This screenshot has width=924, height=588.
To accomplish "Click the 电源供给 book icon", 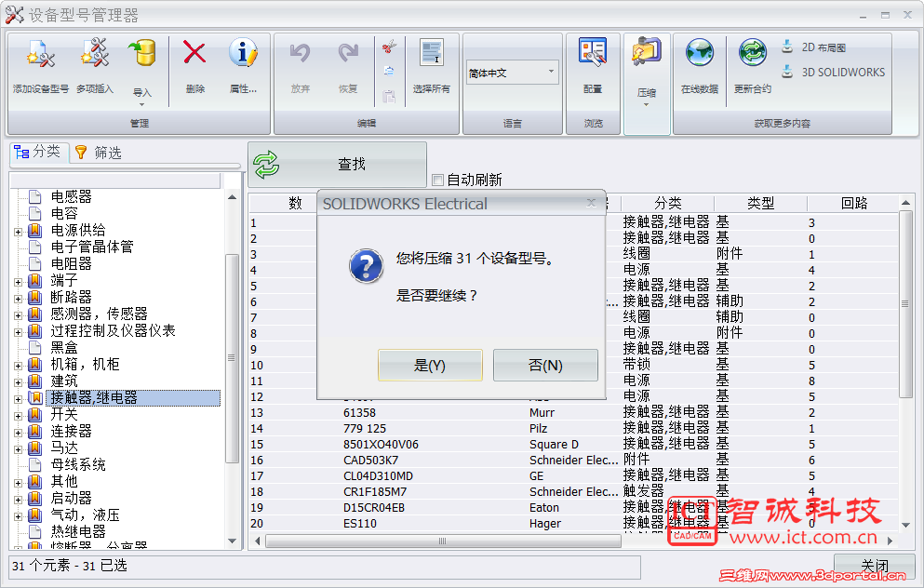I will coord(35,230).
